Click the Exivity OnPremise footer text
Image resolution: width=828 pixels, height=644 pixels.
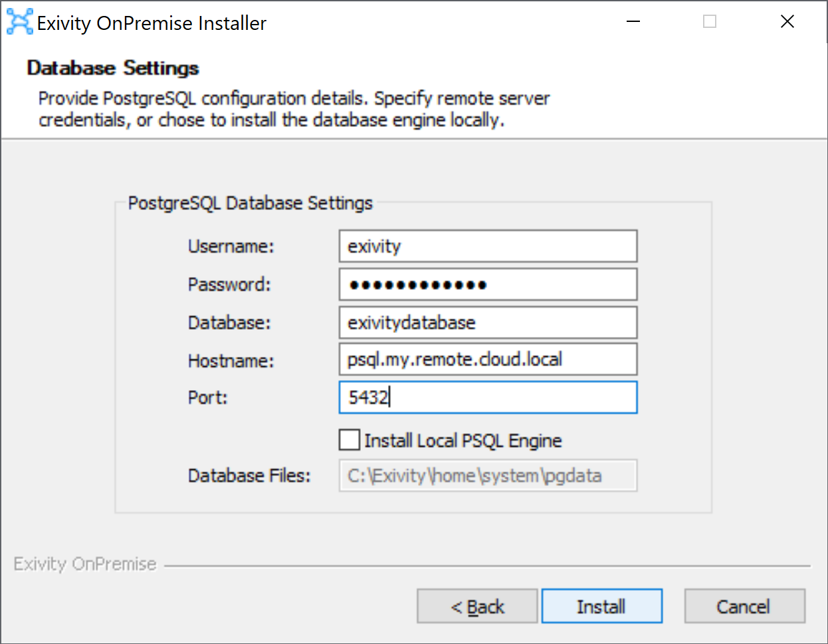(85, 564)
